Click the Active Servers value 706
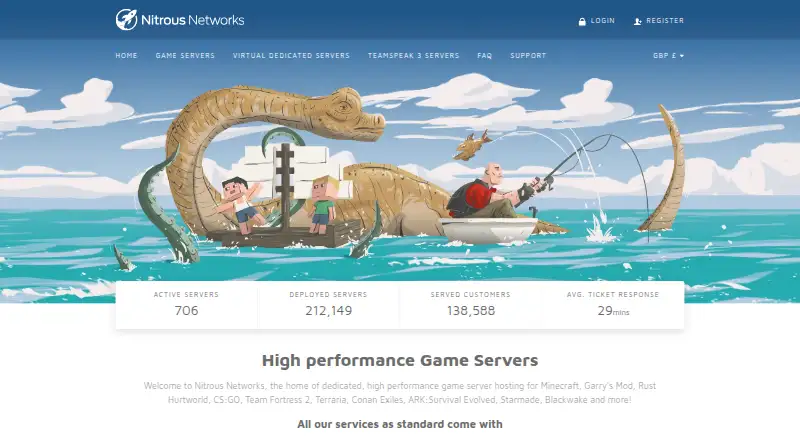 (x=186, y=310)
